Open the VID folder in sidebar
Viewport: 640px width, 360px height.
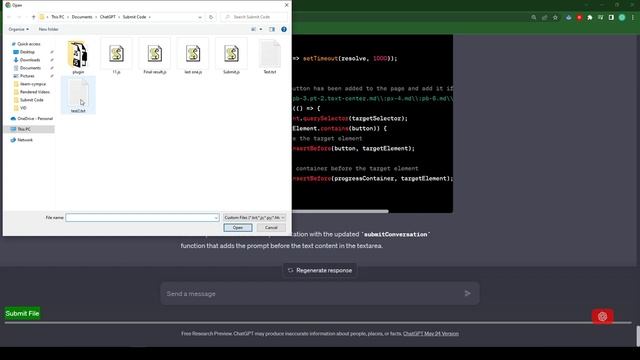pyautogui.click(x=23, y=108)
